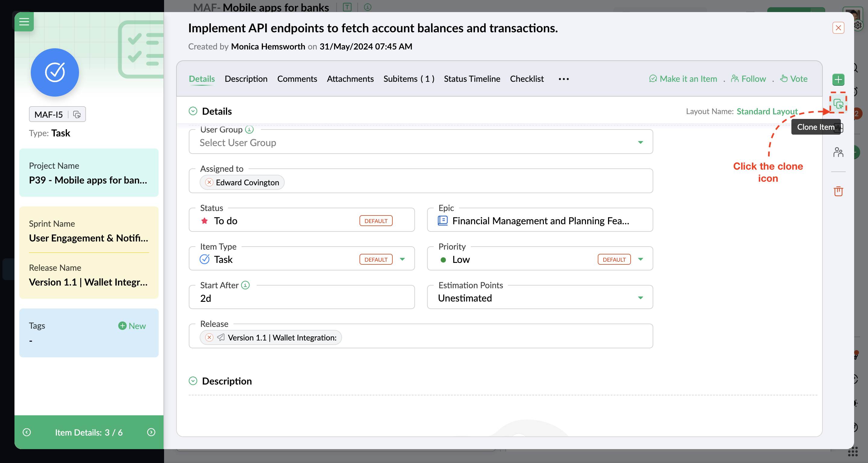Click inside the Release field
The image size is (868, 463).
(x=421, y=336)
